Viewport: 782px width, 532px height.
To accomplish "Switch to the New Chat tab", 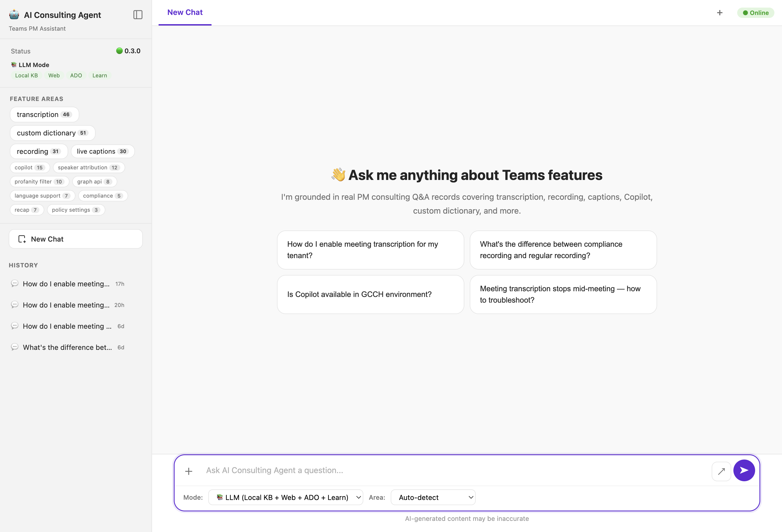I will click(185, 12).
